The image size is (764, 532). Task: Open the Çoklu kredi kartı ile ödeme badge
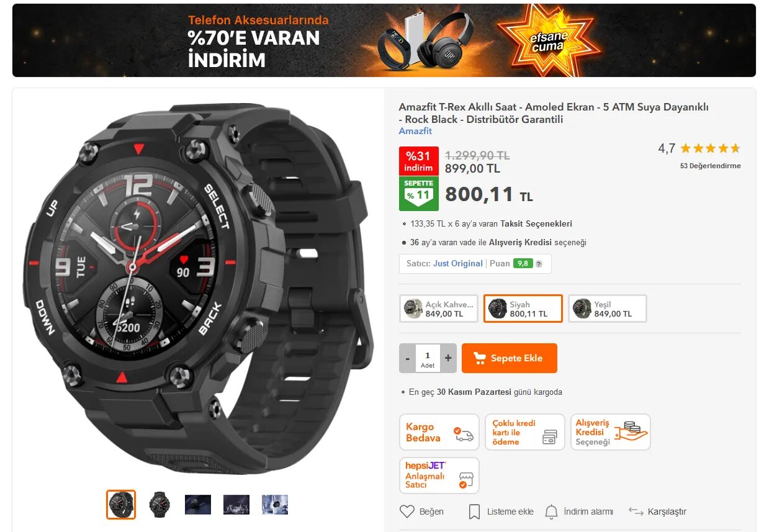coord(524,432)
